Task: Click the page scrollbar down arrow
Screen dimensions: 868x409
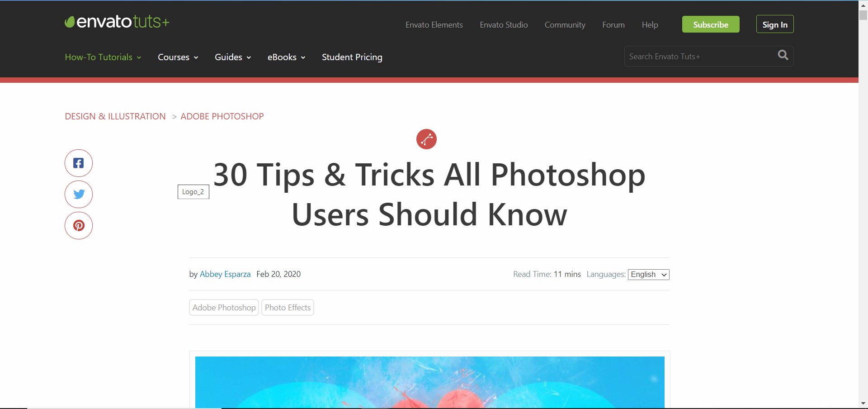Action: (x=863, y=403)
